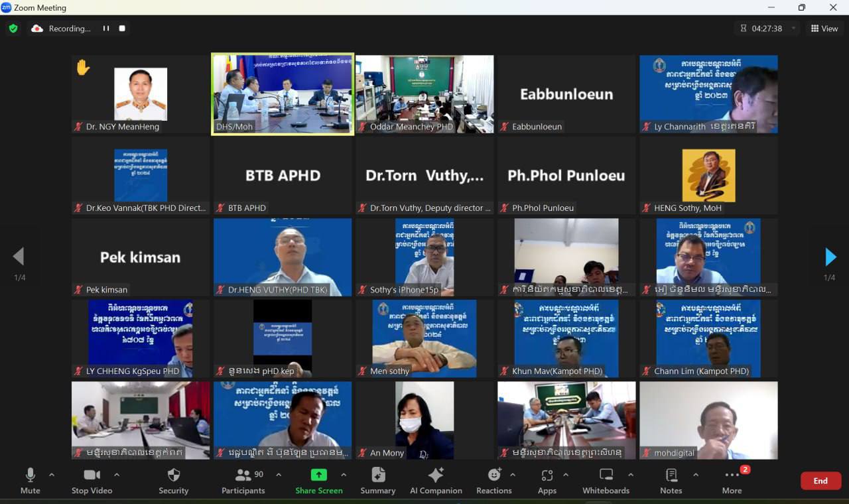Go to next gallery page arrow
Viewport: 849px width, 504px height.
[830, 257]
